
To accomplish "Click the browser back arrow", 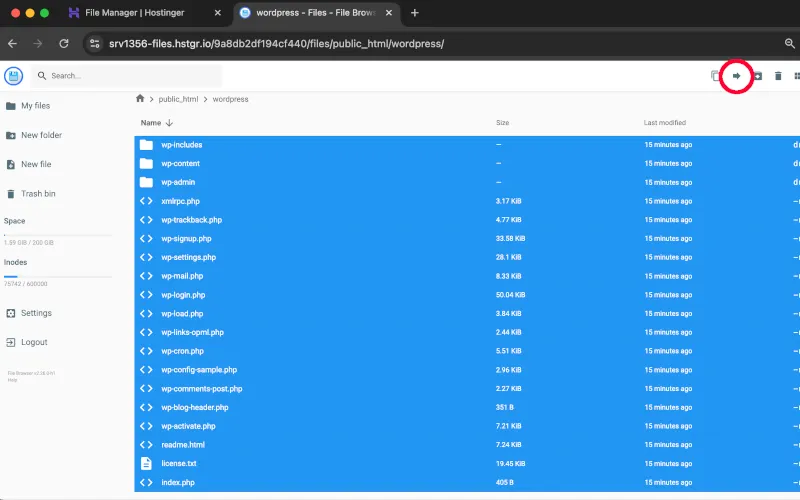I will coord(13,44).
